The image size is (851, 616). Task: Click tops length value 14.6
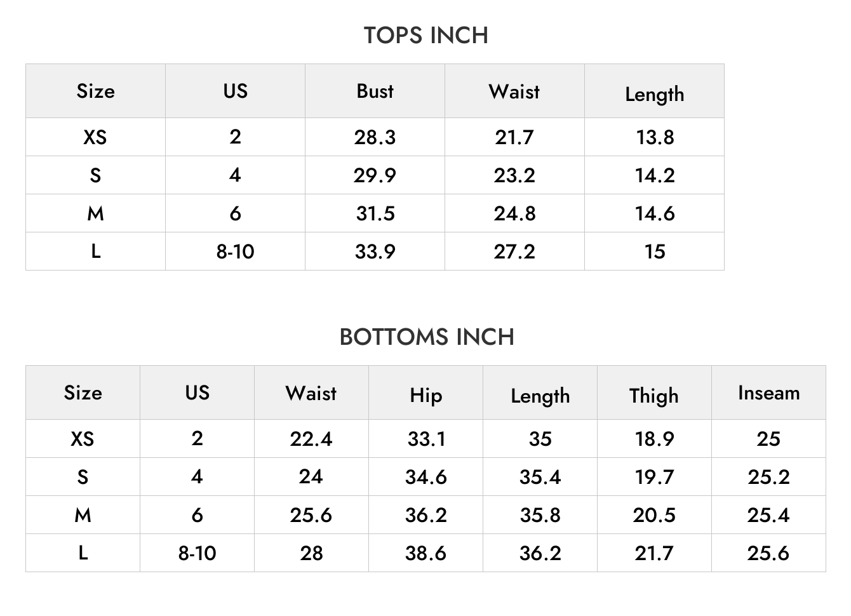coord(654,213)
